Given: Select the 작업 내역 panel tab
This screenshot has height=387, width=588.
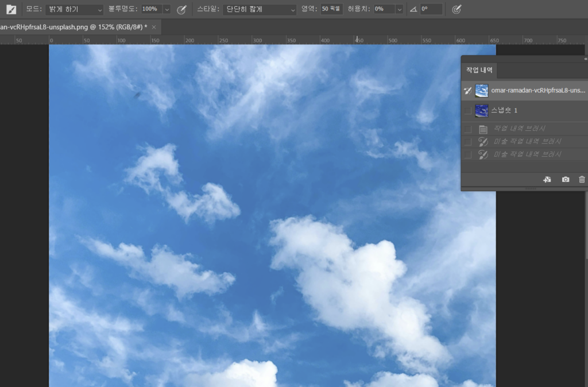Looking at the screenshot, I should tap(479, 70).
